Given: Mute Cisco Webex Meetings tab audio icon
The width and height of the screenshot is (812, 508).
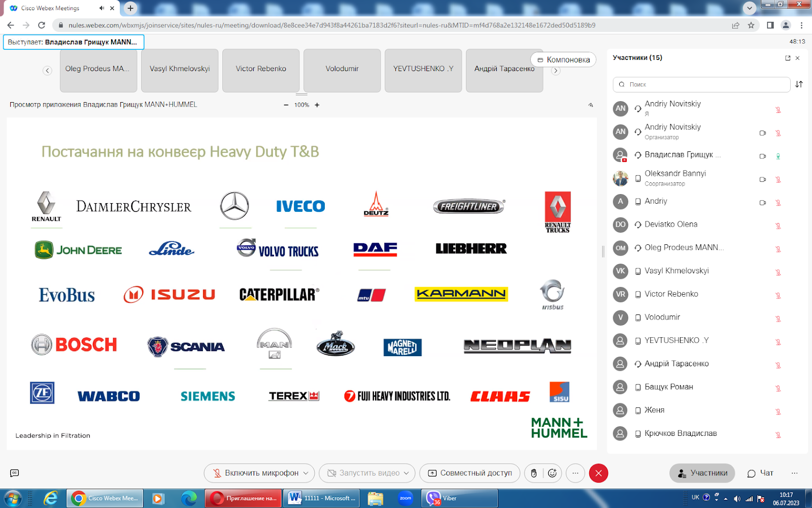Looking at the screenshot, I should [101, 8].
